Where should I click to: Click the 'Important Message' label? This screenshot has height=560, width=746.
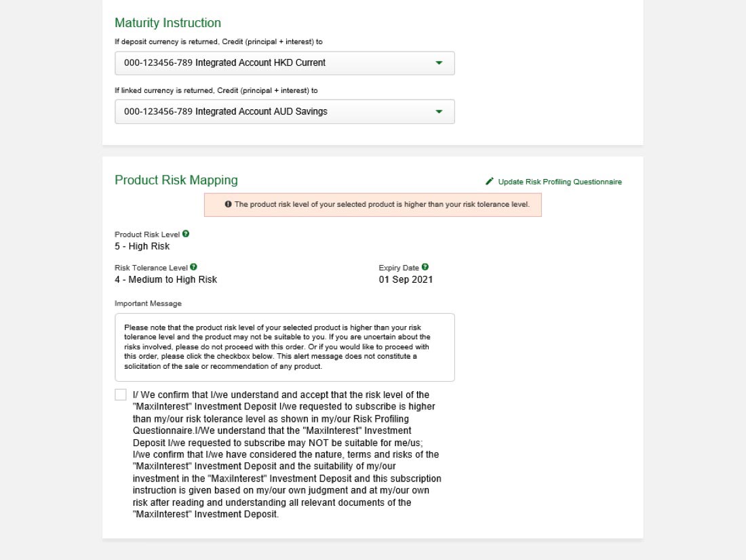[149, 304]
